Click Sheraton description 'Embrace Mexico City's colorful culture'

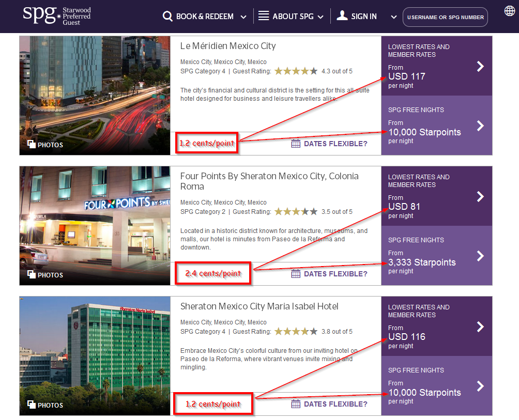click(269, 359)
